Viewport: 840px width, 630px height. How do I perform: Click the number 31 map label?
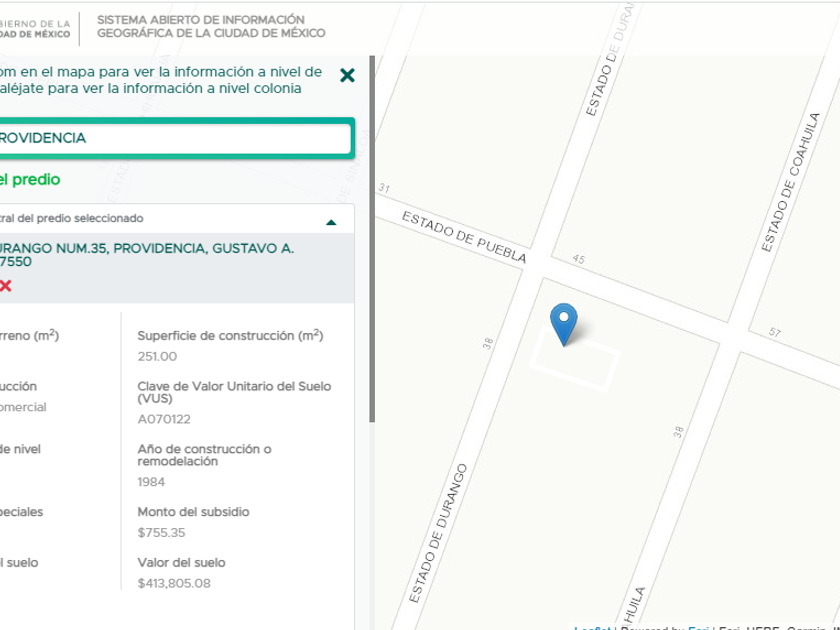[x=384, y=188]
